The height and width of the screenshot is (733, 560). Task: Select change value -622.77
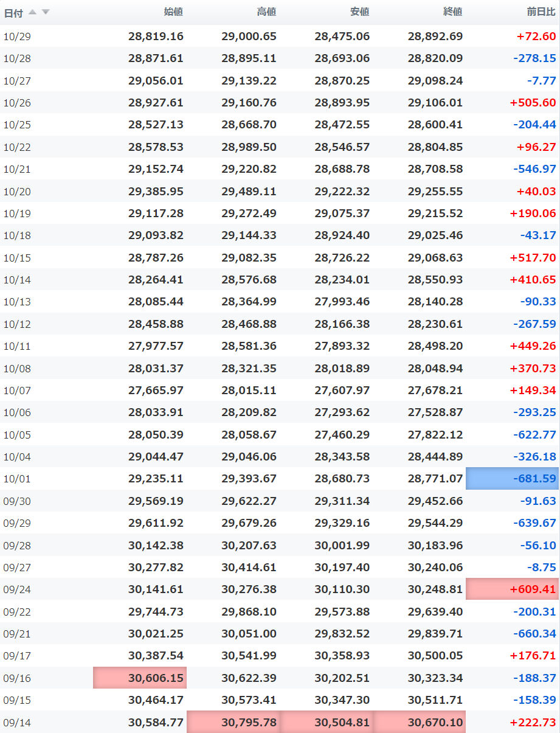click(534, 434)
